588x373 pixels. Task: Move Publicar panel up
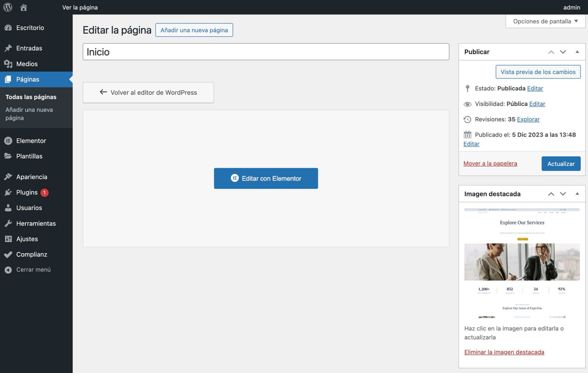551,52
